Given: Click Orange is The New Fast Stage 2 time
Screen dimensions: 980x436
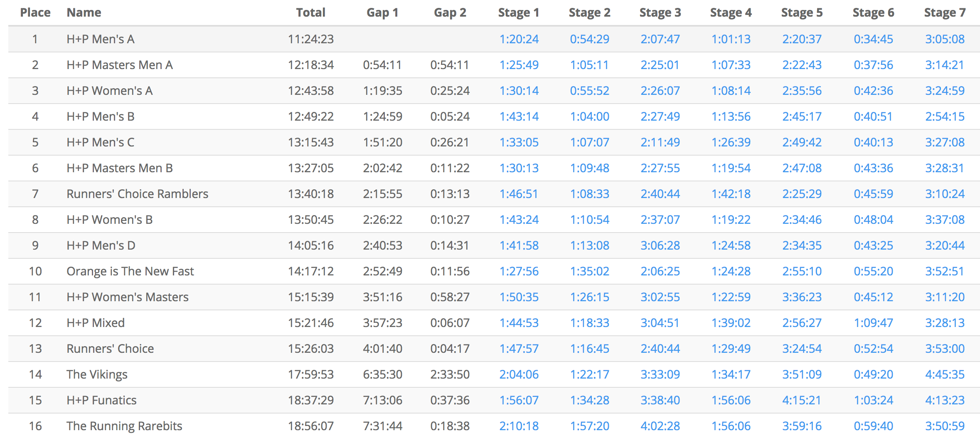Looking at the screenshot, I should (589, 271).
